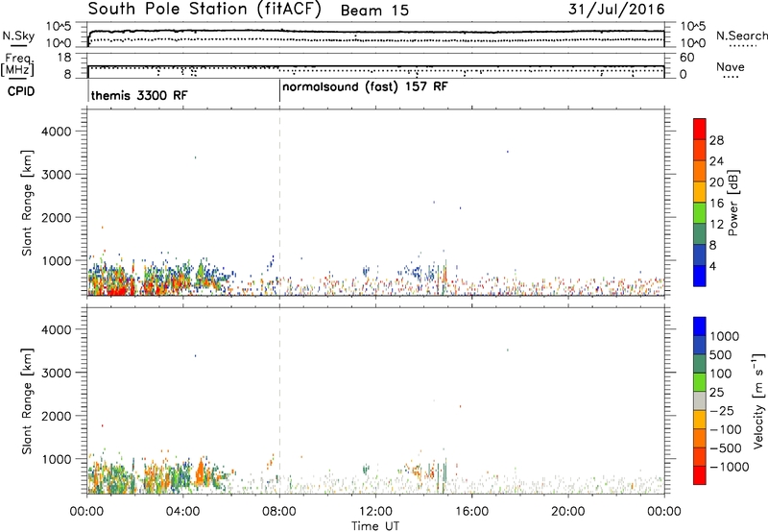
Task: Click the "-1000" label on Velocity colorbar
Action: (x=729, y=467)
